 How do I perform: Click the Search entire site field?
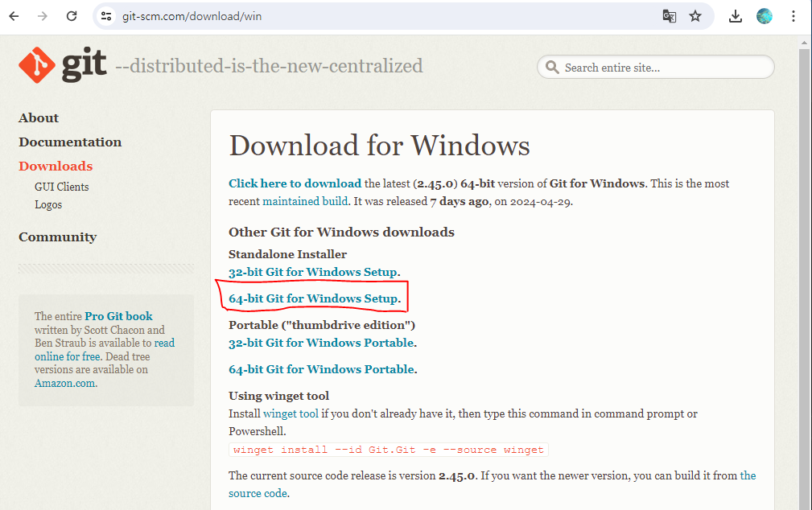(x=656, y=68)
